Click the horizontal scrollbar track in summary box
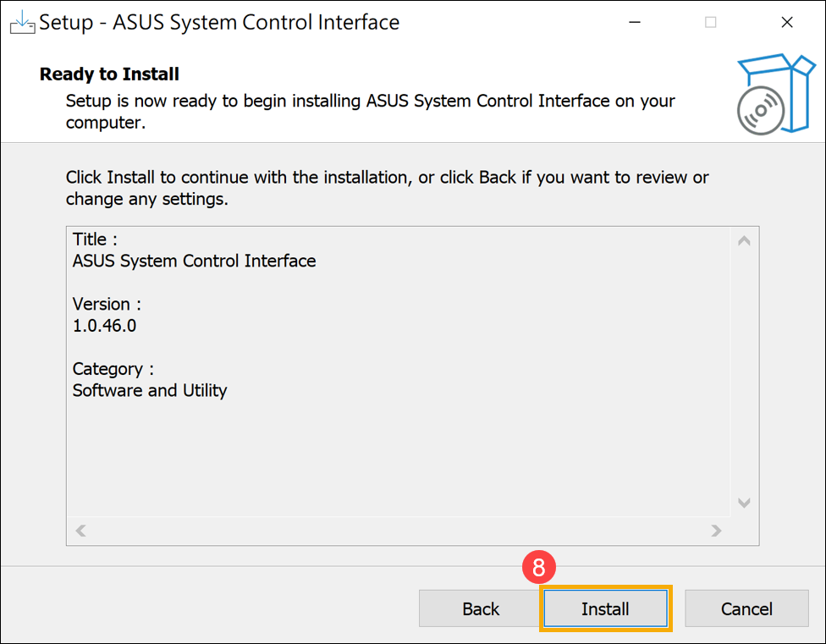 (398, 531)
